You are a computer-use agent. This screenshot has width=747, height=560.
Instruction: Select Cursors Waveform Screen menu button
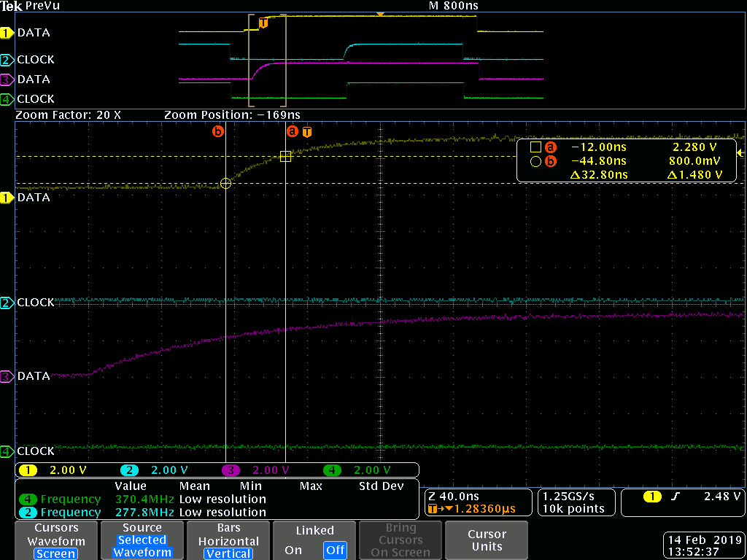click(56, 540)
